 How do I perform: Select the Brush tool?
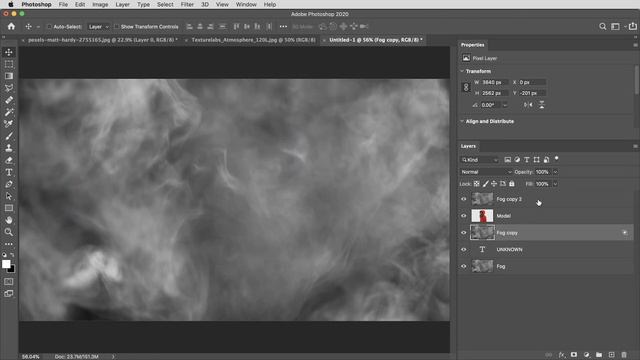click(9, 136)
